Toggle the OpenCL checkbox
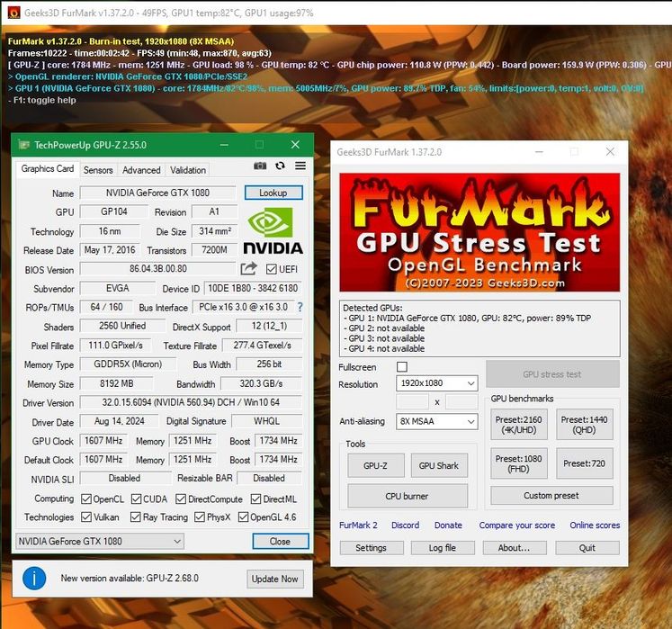This screenshot has height=629, width=672. (86, 499)
